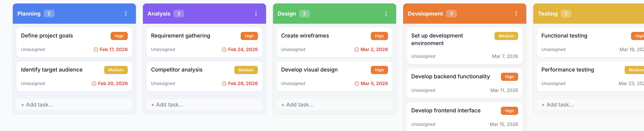
Task: Open the Design column options menu
Action: pos(386,14)
